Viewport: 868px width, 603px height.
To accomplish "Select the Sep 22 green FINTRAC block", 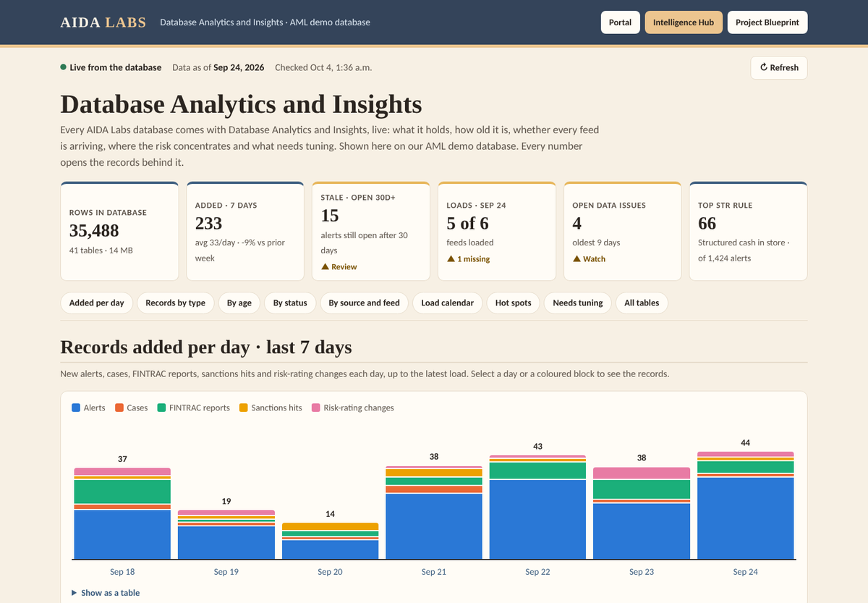I will coord(537,471).
